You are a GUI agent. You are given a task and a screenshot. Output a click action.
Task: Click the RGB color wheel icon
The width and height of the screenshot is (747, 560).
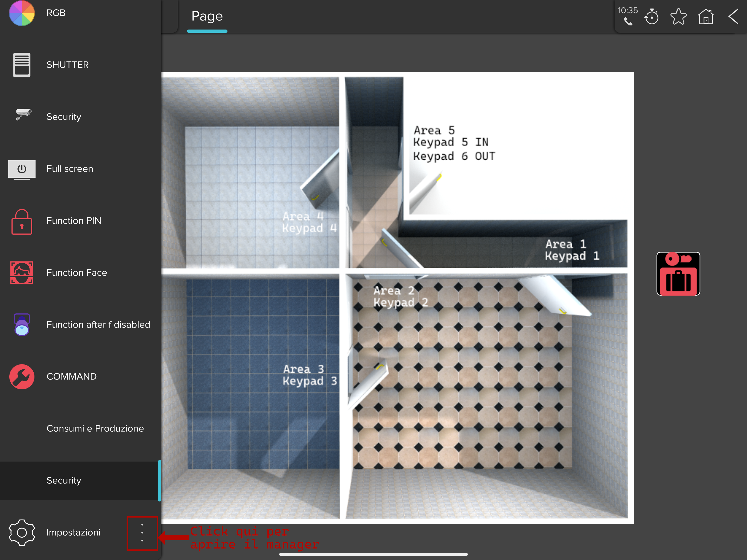coord(22,13)
